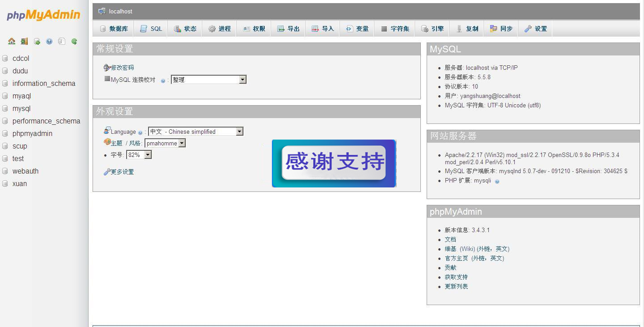
Task: Click the Home icon in the sidebar
Action: click(12, 41)
